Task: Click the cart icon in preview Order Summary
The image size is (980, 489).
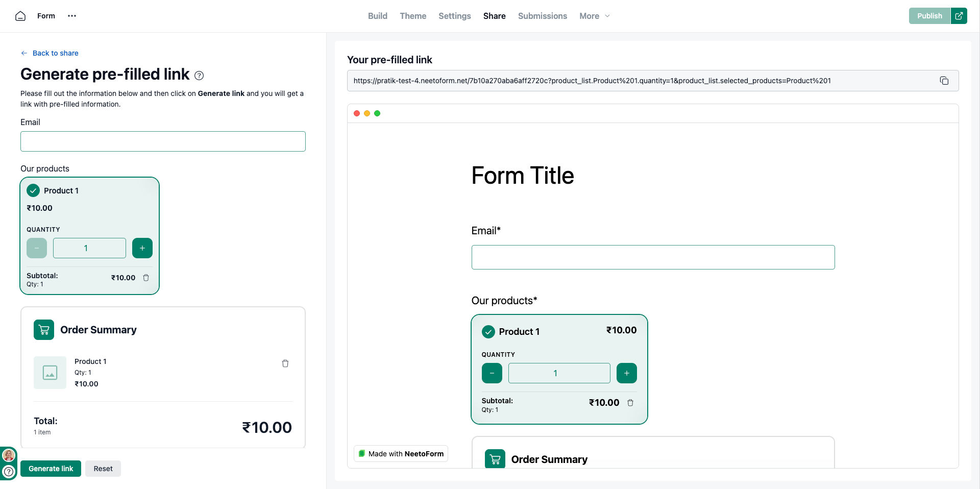Action: [x=495, y=459]
